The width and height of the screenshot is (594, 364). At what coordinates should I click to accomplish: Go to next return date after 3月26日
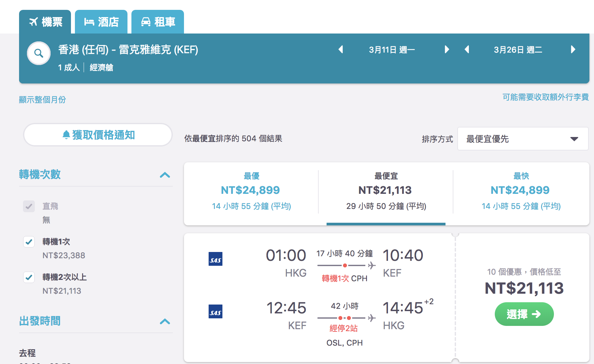point(573,50)
